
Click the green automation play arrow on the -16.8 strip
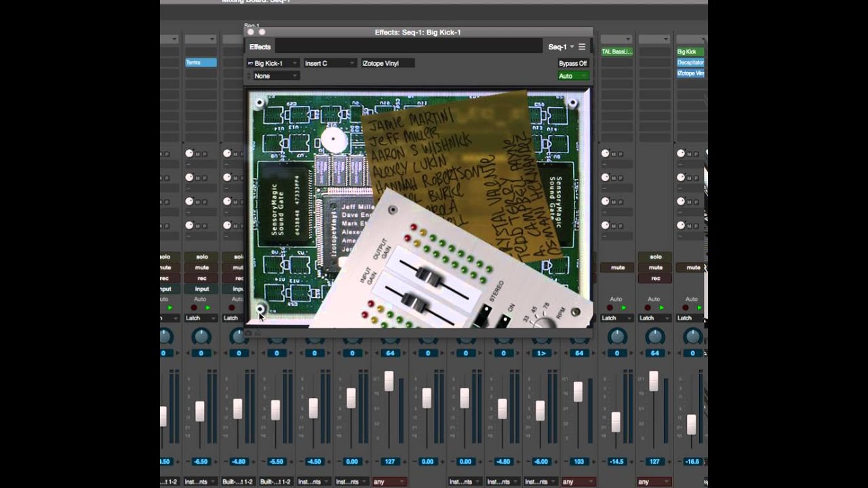pos(699,308)
